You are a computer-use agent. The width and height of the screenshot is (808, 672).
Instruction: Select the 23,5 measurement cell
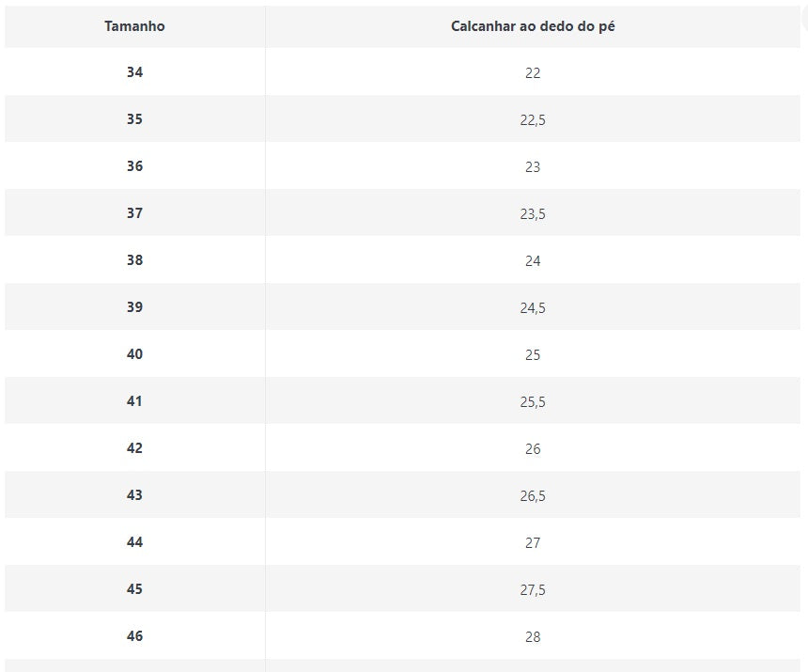tap(533, 214)
